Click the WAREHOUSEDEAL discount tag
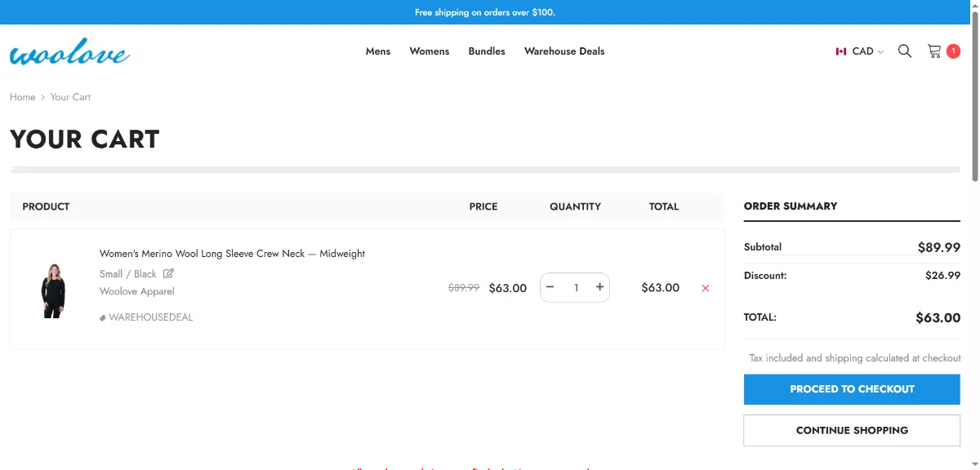The height and width of the screenshot is (470, 980). [x=146, y=317]
